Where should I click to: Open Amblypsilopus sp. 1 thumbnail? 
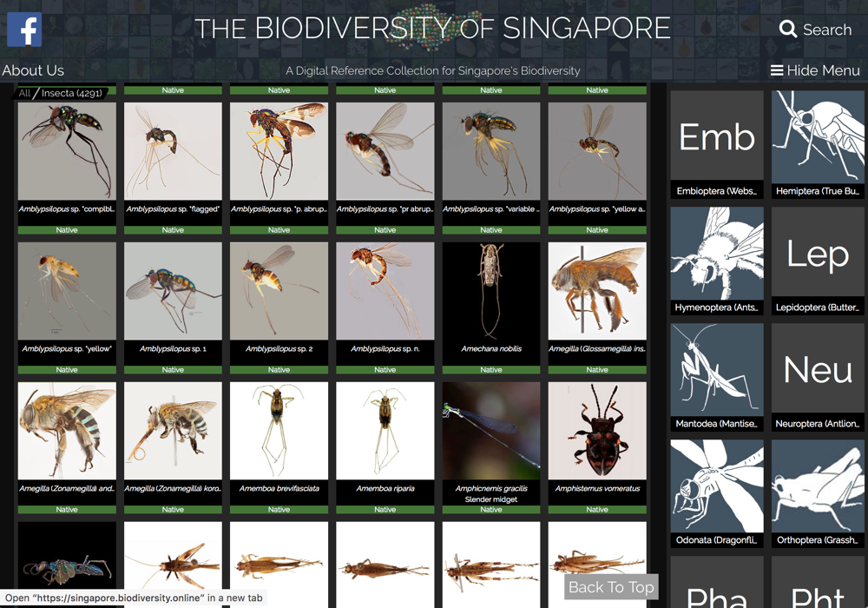tap(173, 291)
